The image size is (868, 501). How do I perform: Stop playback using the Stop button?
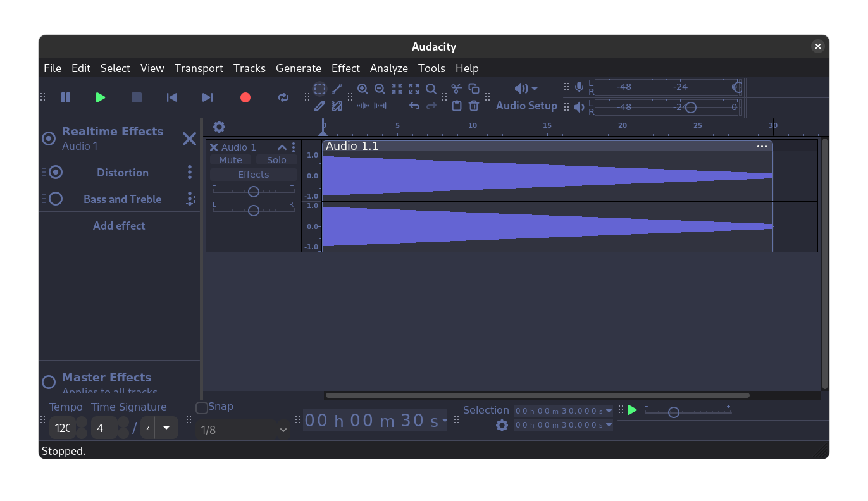pyautogui.click(x=136, y=97)
